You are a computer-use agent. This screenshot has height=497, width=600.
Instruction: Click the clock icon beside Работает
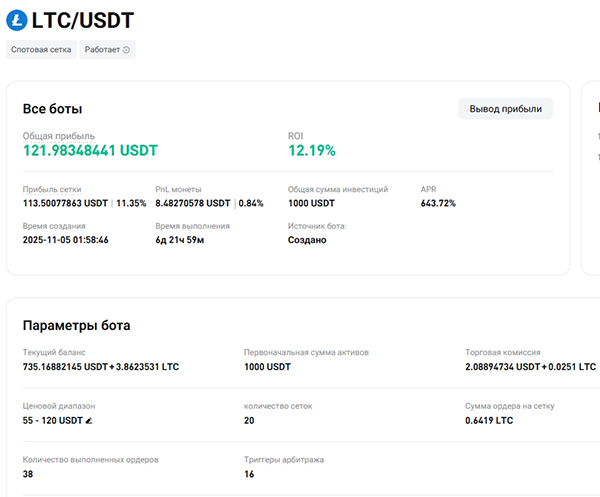tap(127, 49)
